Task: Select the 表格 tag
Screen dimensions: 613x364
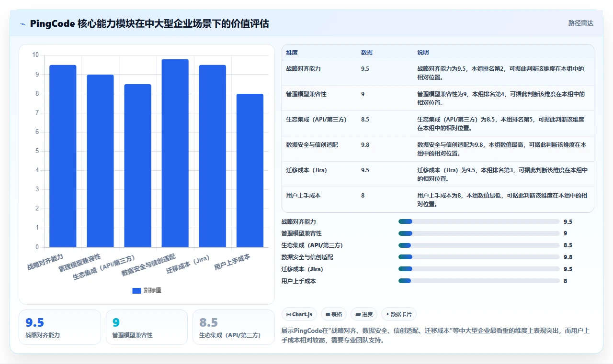Action: (334, 314)
